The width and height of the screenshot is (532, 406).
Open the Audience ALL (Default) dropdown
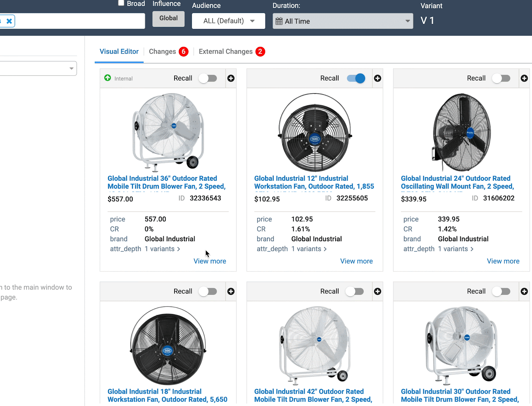[228, 21]
